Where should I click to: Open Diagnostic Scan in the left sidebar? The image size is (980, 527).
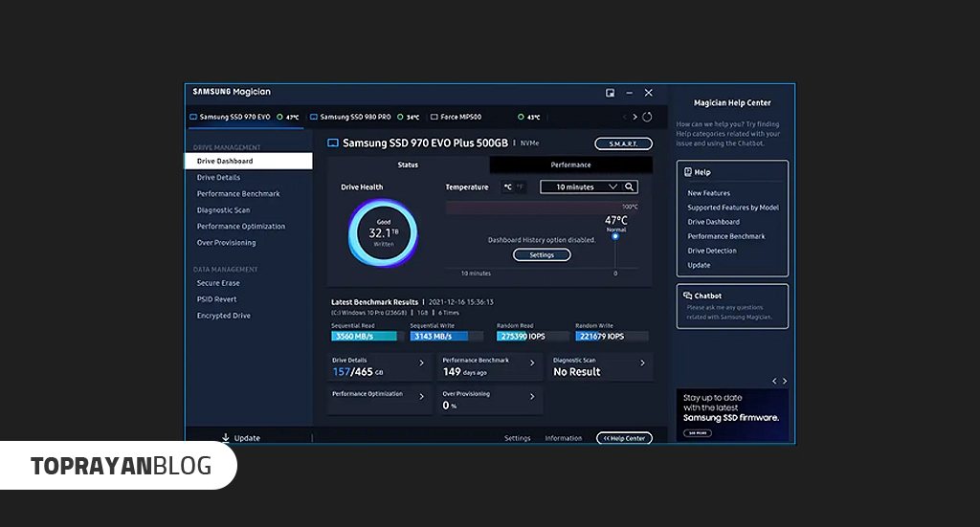223,209
